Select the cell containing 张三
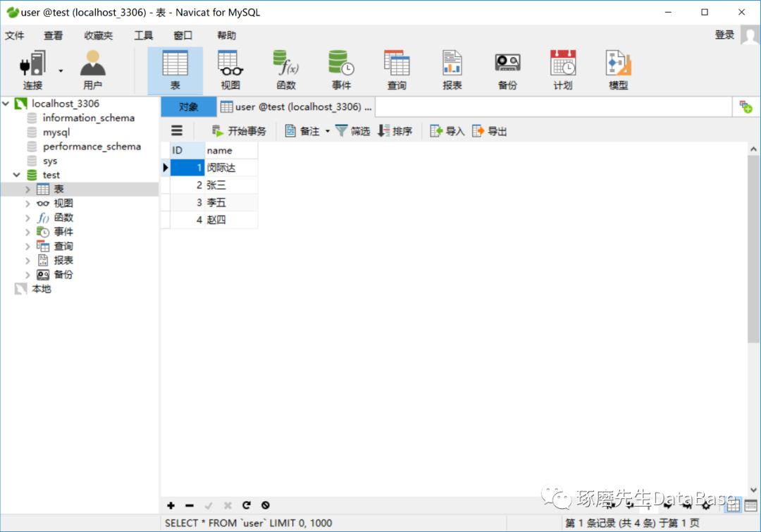 (231, 185)
